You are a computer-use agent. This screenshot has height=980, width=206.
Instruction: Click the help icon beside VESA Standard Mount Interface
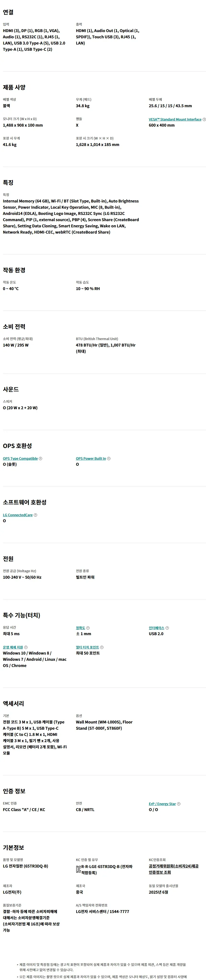tap(204, 119)
